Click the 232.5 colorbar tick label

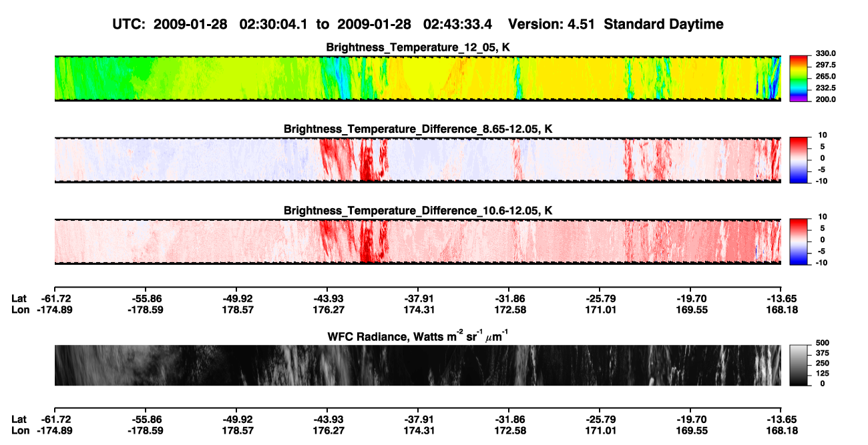pos(825,88)
